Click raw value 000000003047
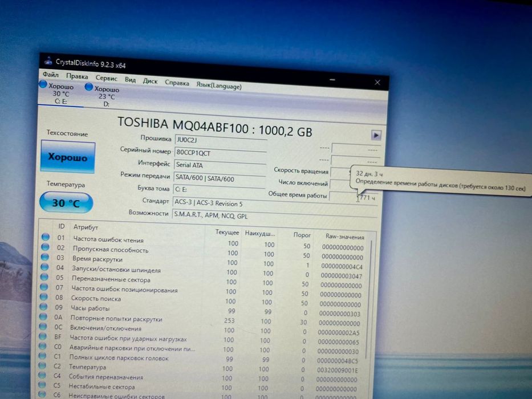This screenshot has width=532, height=399. pos(342,276)
